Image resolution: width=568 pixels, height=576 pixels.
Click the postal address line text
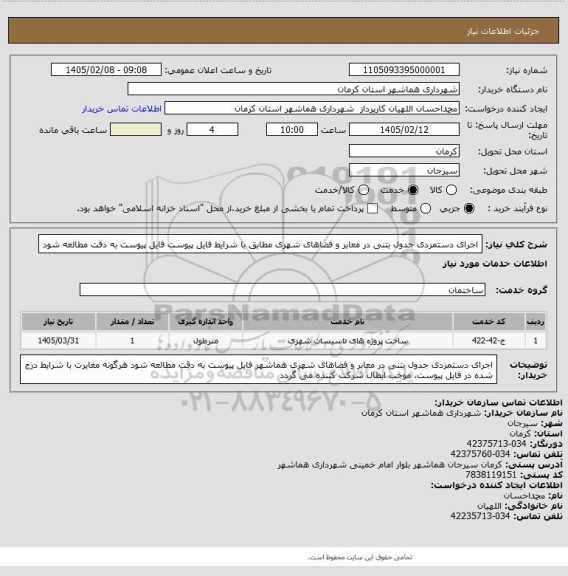[x=390, y=464]
